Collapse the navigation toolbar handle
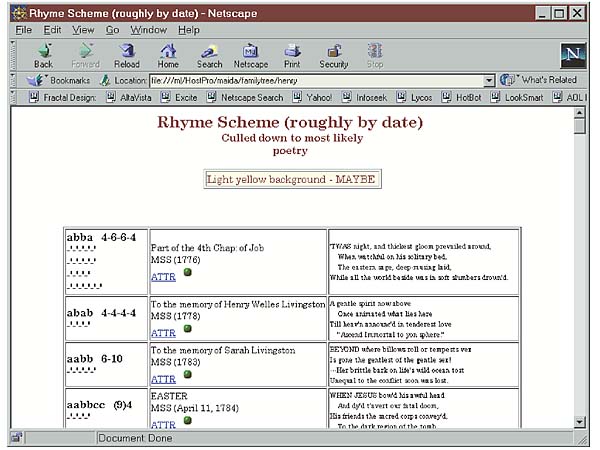The width and height of the screenshot is (600, 450). pyautogui.click(x=13, y=55)
